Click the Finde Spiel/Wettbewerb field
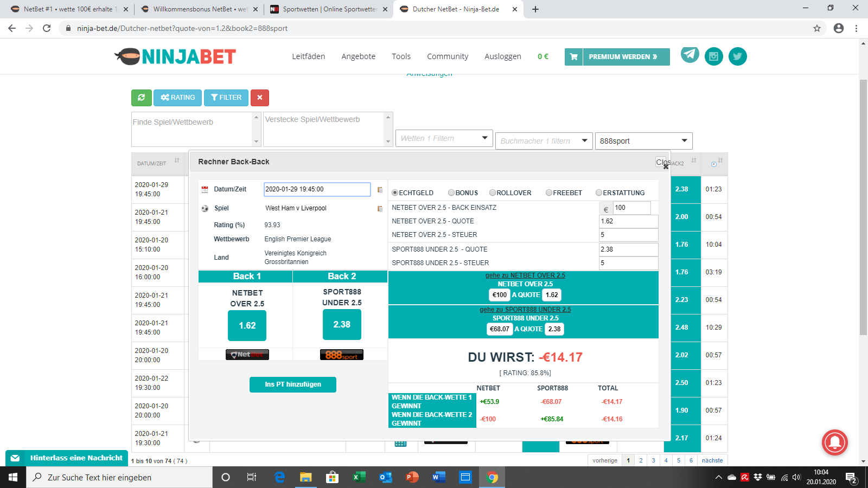The height and width of the screenshot is (488, 868). (x=193, y=129)
